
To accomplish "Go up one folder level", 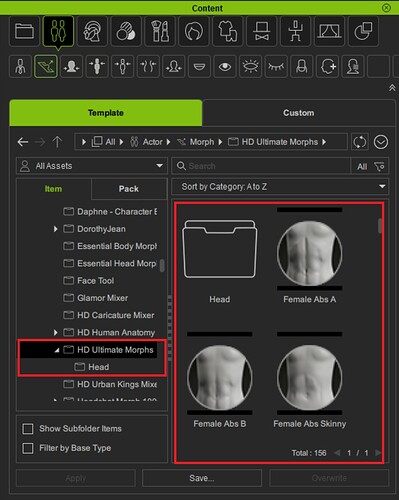I will pos(57,142).
